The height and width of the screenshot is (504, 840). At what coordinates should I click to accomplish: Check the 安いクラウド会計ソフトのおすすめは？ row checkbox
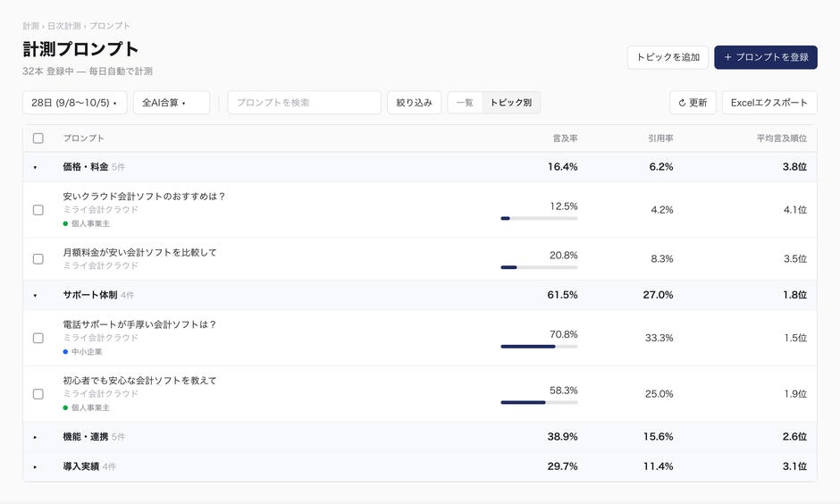38,210
